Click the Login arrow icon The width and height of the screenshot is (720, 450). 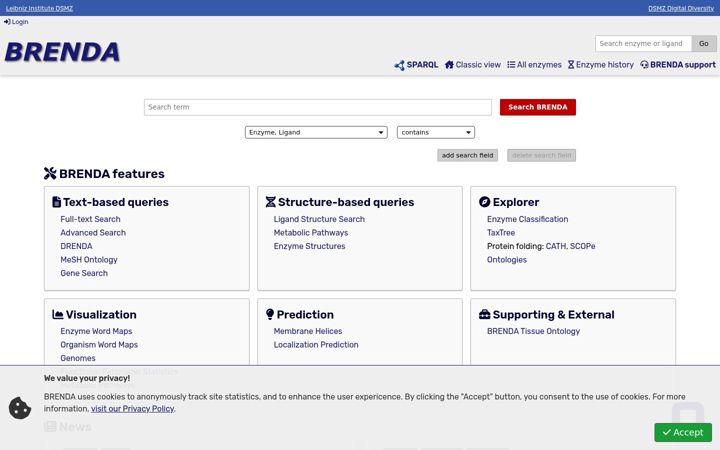click(x=7, y=22)
